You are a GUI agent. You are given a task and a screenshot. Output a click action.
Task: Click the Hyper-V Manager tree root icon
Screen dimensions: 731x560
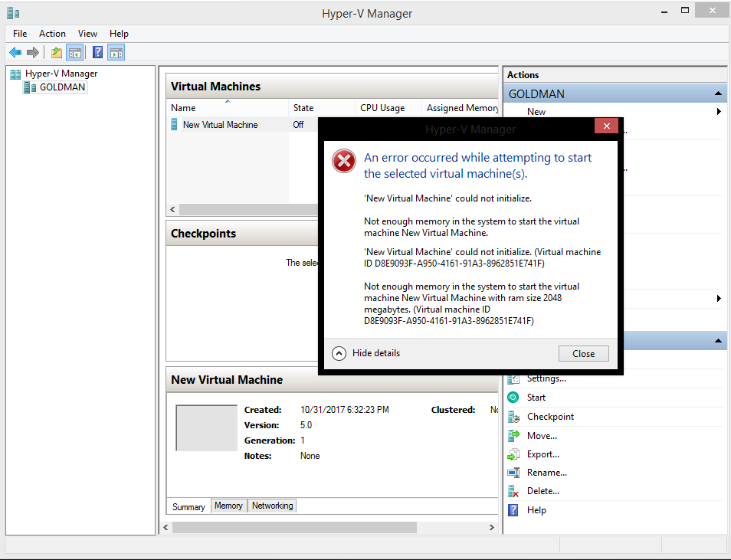point(15,74)
